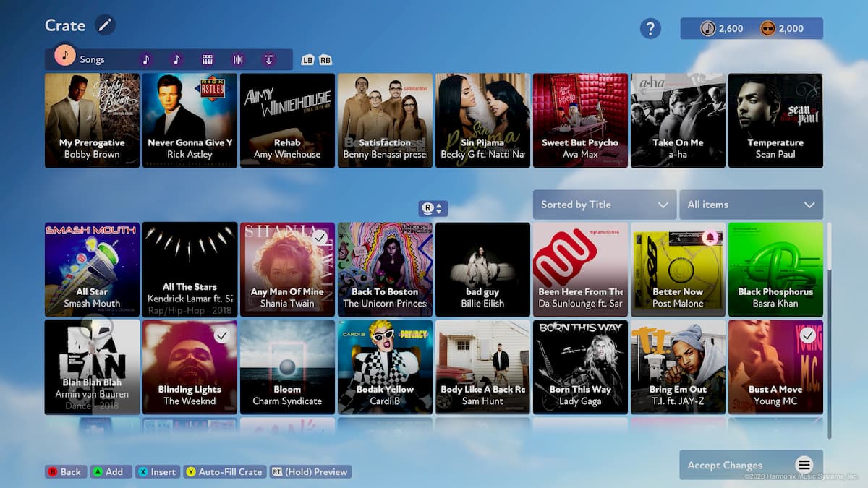
Task: Deselect the checkmark on Bust A Move
Action: tap(808, 335)
